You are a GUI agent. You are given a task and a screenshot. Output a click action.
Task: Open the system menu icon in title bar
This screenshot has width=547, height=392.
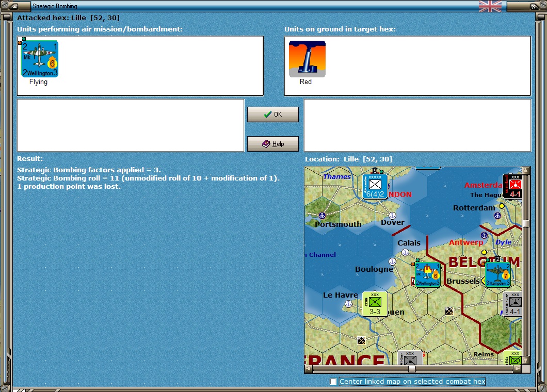[14, 6]
